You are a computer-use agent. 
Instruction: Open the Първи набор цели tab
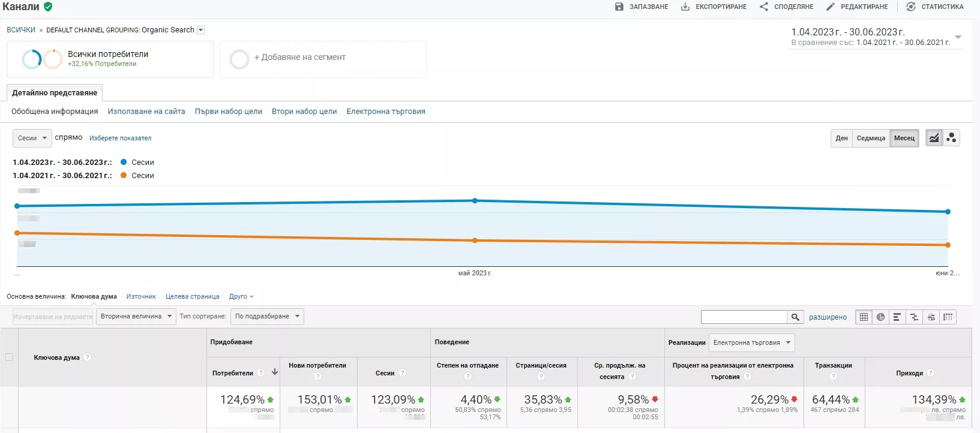tap(229, 112)
